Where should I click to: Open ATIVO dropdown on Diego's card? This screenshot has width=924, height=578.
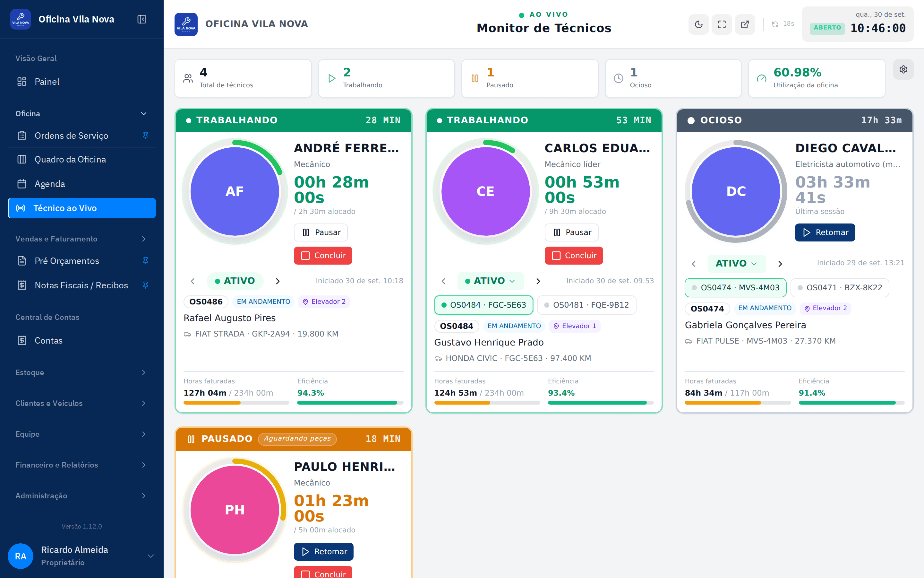tap(737, 263)
